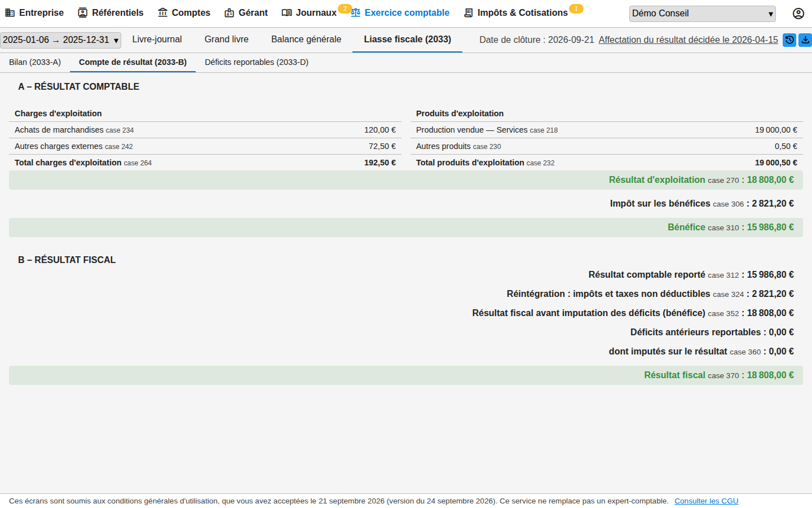The image size is (812, 508).
Task: Click the blue download icon
Action: click(805, 40)
